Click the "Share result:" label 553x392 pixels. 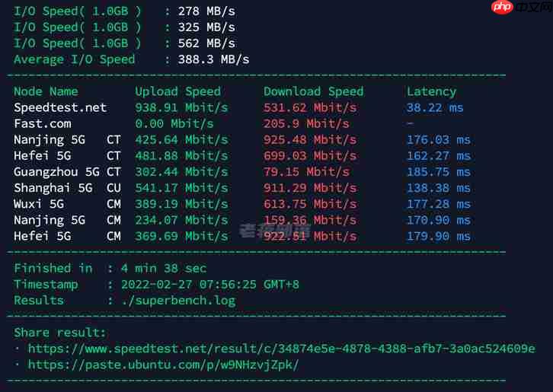[60, 333]
